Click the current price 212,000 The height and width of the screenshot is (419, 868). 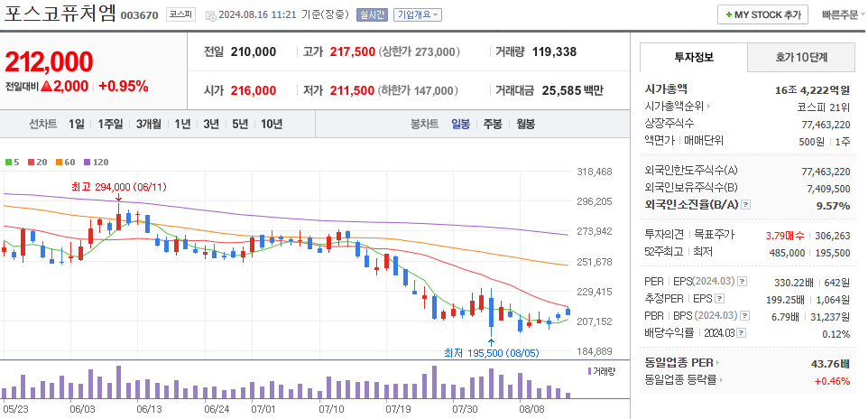pos(50,62)
